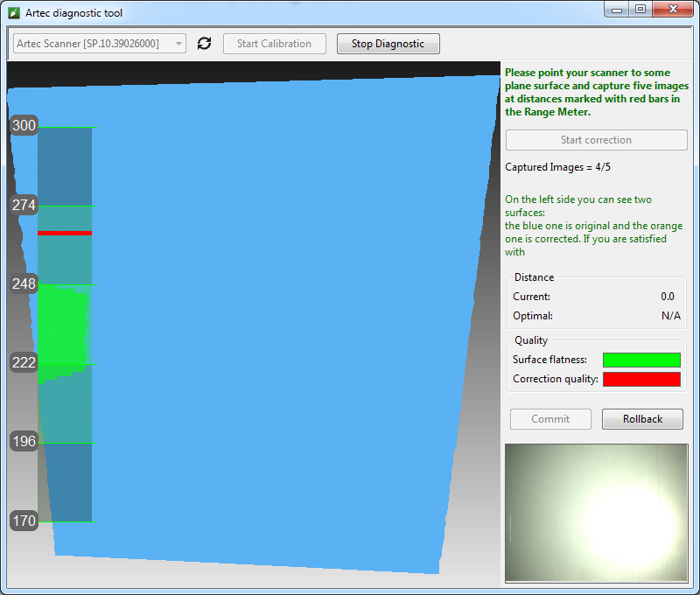Click the scanner camera preview thumbnail
This screenshot has height=595, width=700.
click(x=596, y=513)
